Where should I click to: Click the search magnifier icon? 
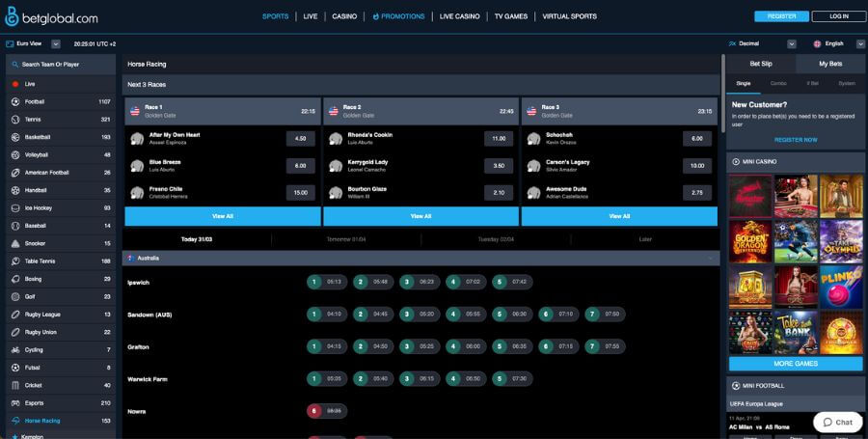coord(14,65)
